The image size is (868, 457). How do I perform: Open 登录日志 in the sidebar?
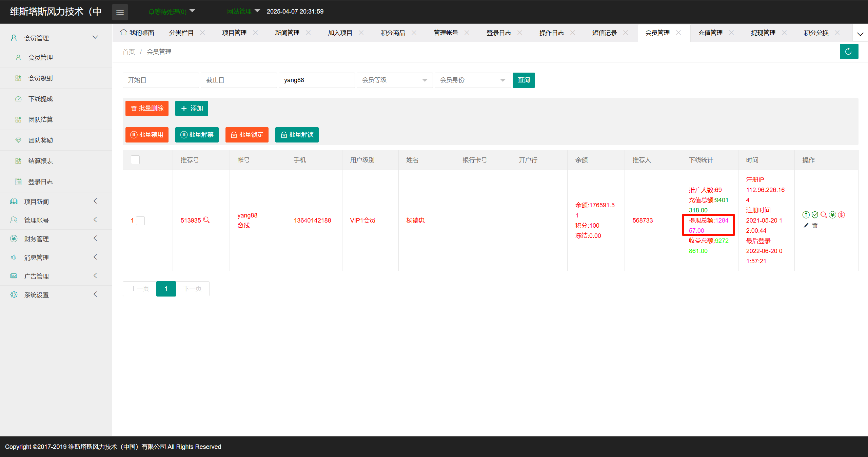(56, 182)
